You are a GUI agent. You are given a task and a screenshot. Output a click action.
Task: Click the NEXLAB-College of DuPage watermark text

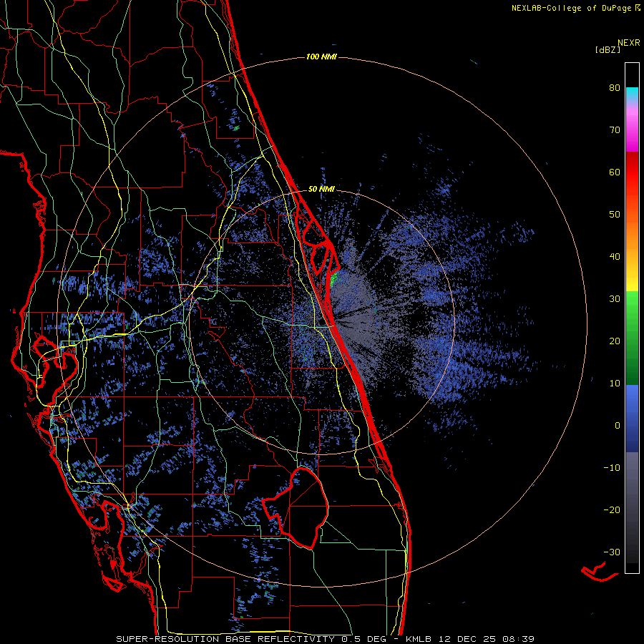point(575,8)
